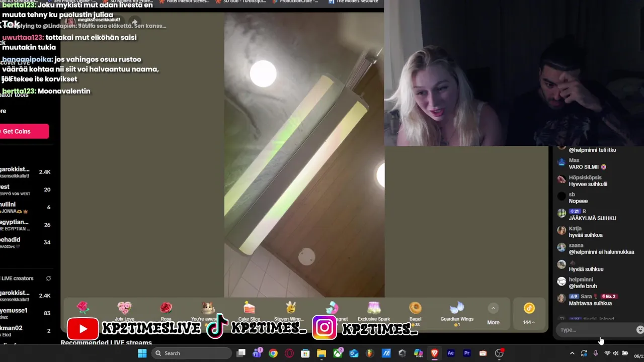644x362 pixels.
Task: Open the Windows Start menu
Action: pyautogui.click(x=142, y=353)
